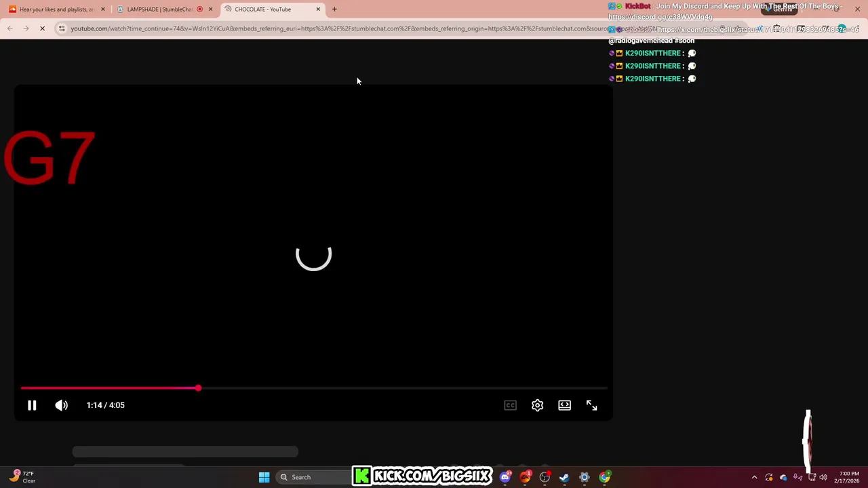
Task: Click the Discord invite link in chat overlay
Action: point(660,17)
